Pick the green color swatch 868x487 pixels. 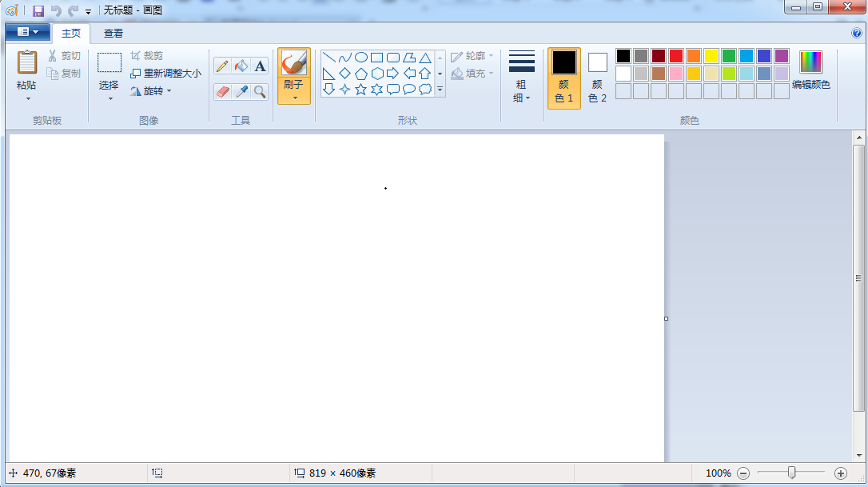729,56
